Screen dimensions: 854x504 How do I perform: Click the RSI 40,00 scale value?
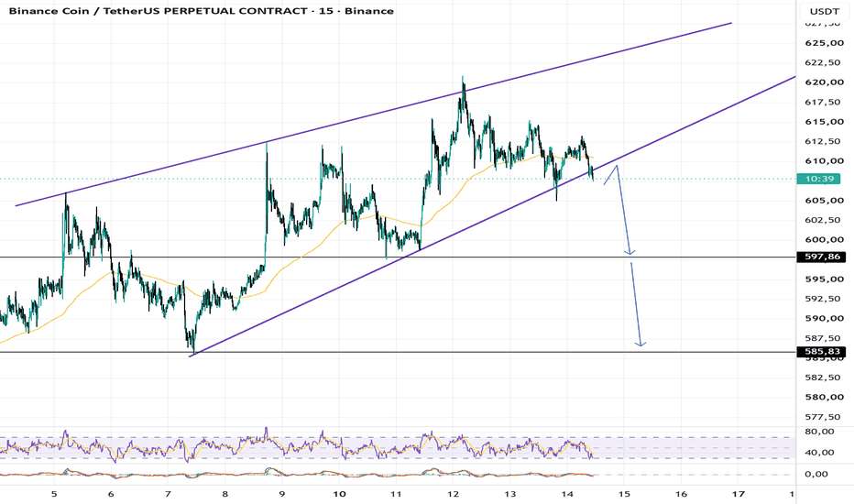(x=819, y=453)
